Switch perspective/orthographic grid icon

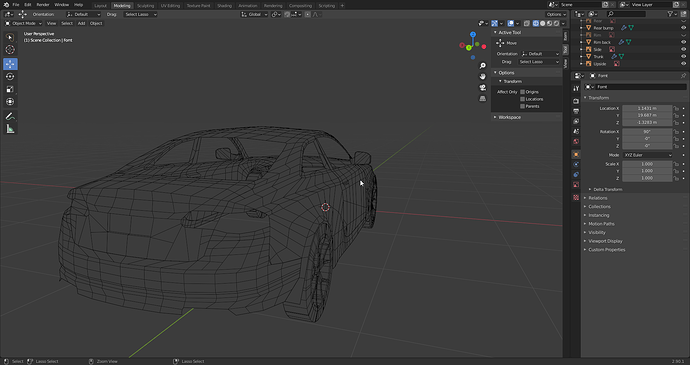(x=483, y=99)
